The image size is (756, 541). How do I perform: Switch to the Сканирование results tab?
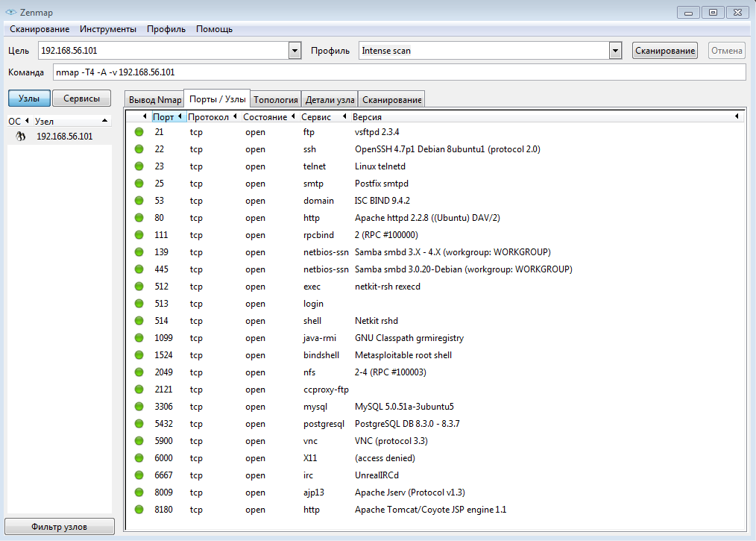pyautogui.click(x=391, y=99)
